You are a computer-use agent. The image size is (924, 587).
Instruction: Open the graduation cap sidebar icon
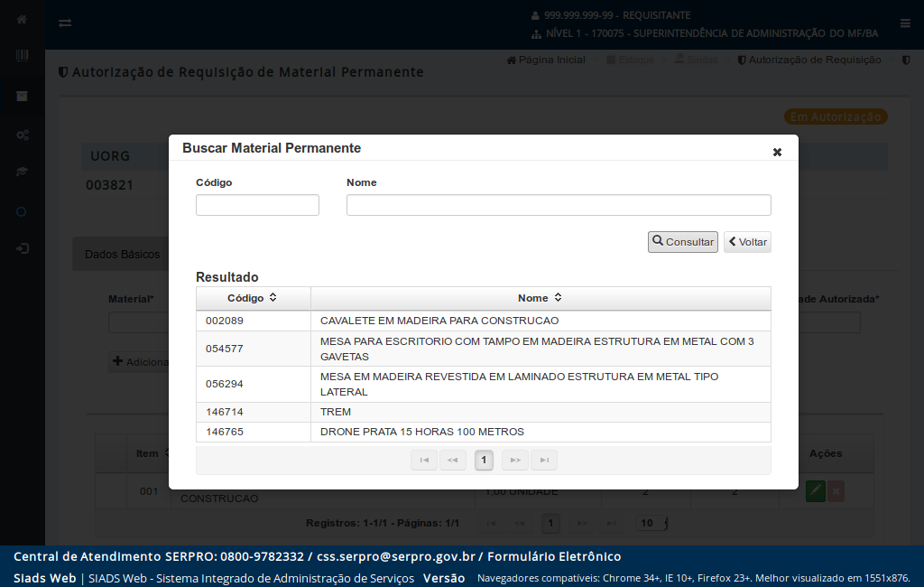pos(22,172)
